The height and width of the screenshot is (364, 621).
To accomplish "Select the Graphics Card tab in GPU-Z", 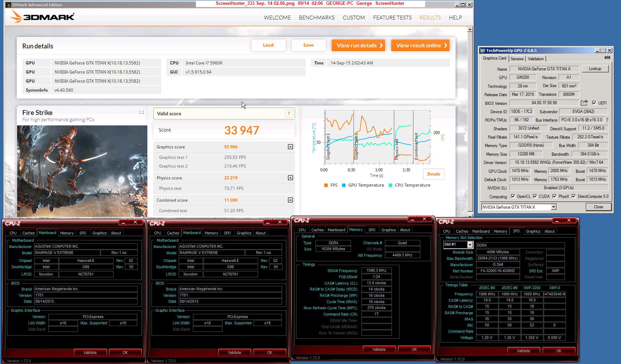I will (494, 58).
